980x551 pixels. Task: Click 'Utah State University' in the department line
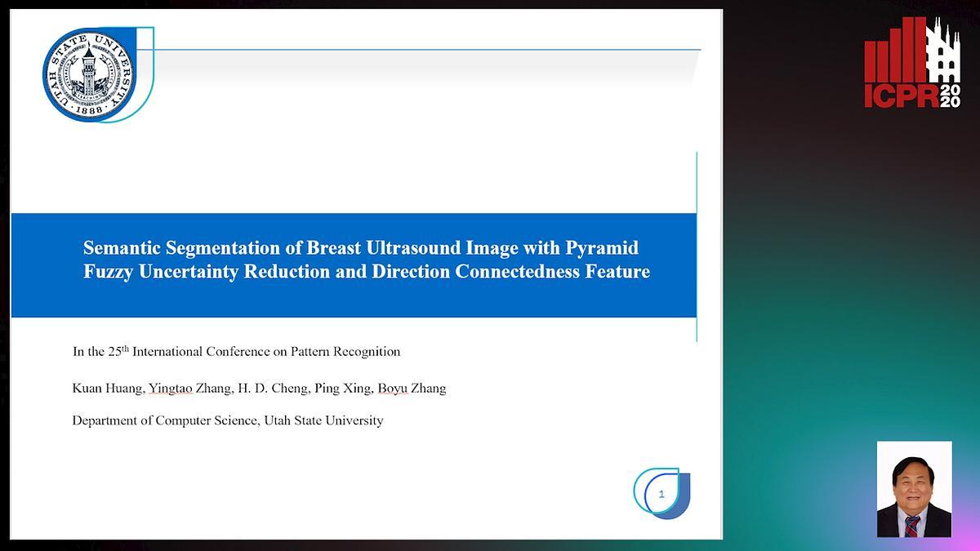coord(323,420)
